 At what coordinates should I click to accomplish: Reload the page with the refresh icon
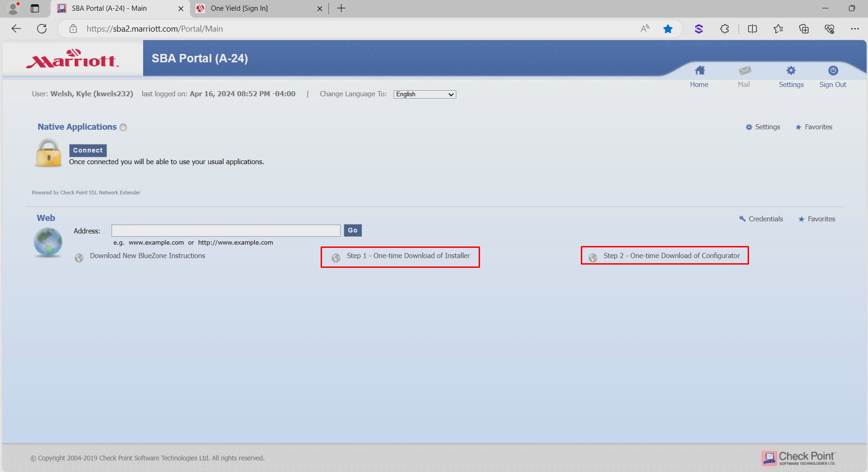click(x=42, y=29)
